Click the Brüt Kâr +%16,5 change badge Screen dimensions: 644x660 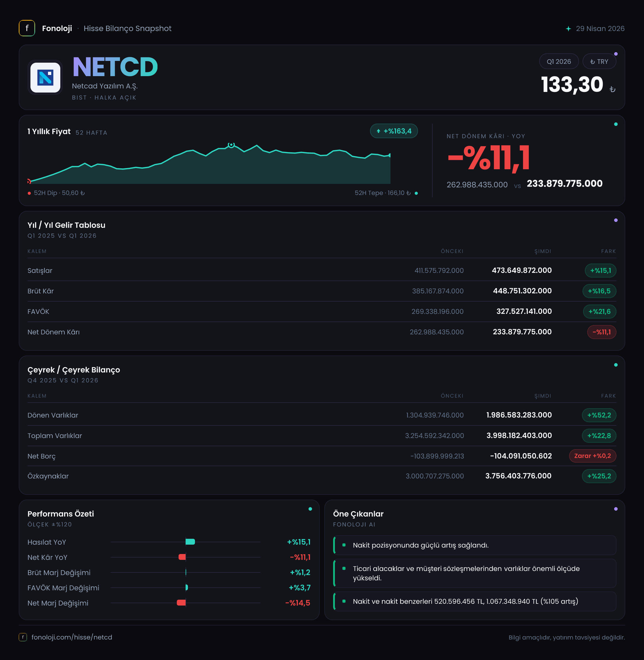[x=599, y=291]
